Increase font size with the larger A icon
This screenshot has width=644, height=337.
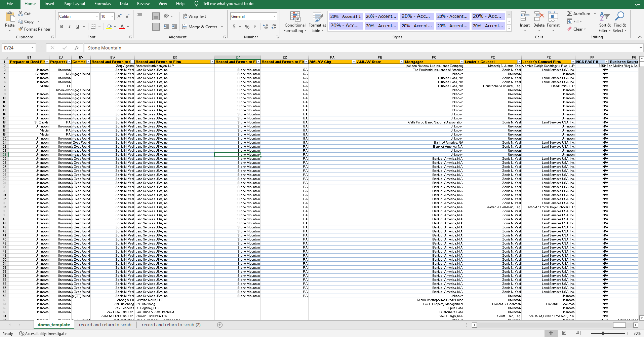[119, 16]
